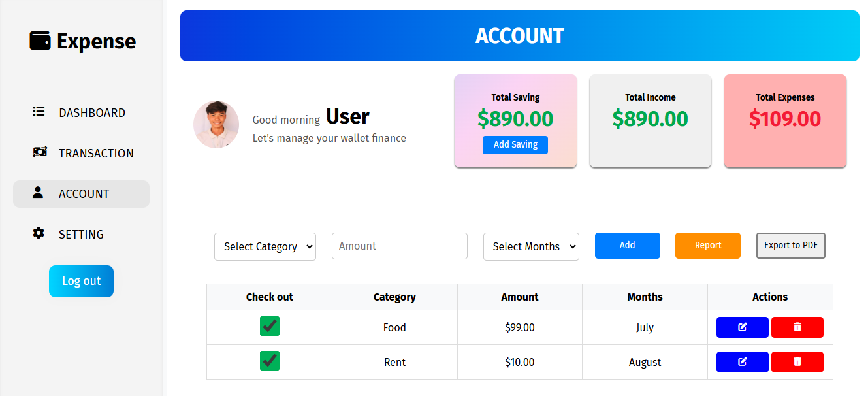Click Export to PDF button
The image size is (868, 396).
[x=790, y=246]
